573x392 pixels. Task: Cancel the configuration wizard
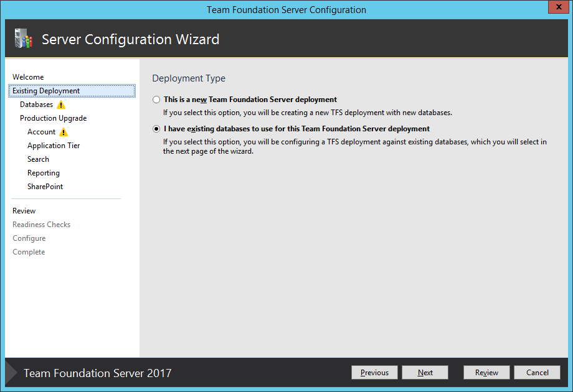pos(537,373)
